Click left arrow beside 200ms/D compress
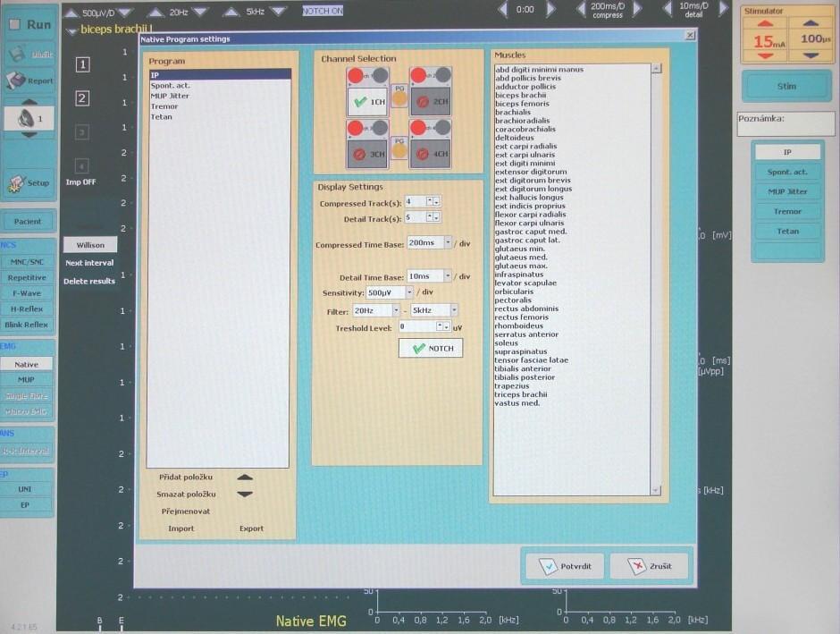840x634 pixels. (x=581, y=9)
